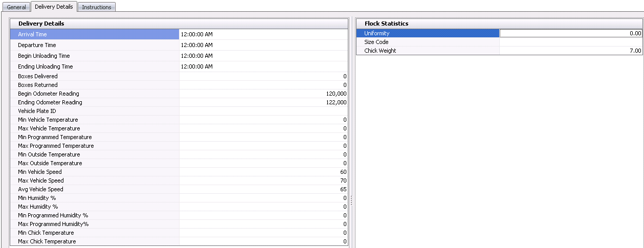Click the Max Chick Temperature value
The image size is (644, 248).
coord(263,241)
